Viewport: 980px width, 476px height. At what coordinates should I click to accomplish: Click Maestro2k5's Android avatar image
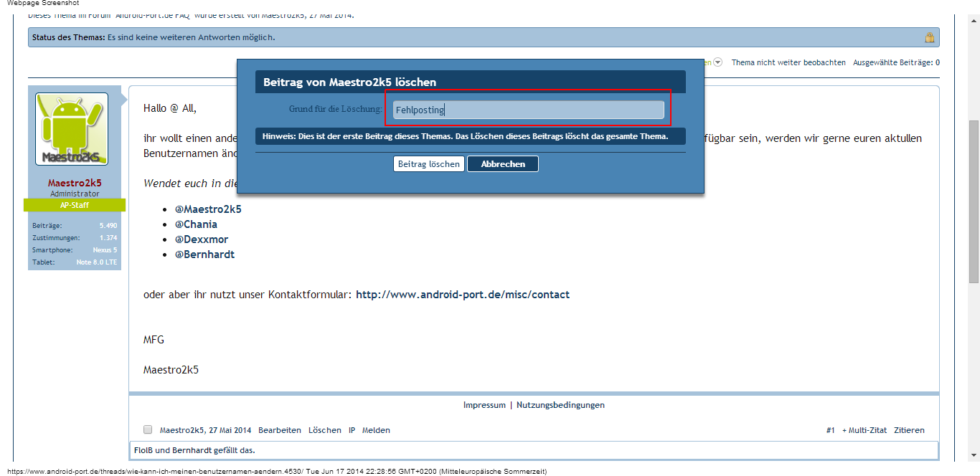coord(72,129)
